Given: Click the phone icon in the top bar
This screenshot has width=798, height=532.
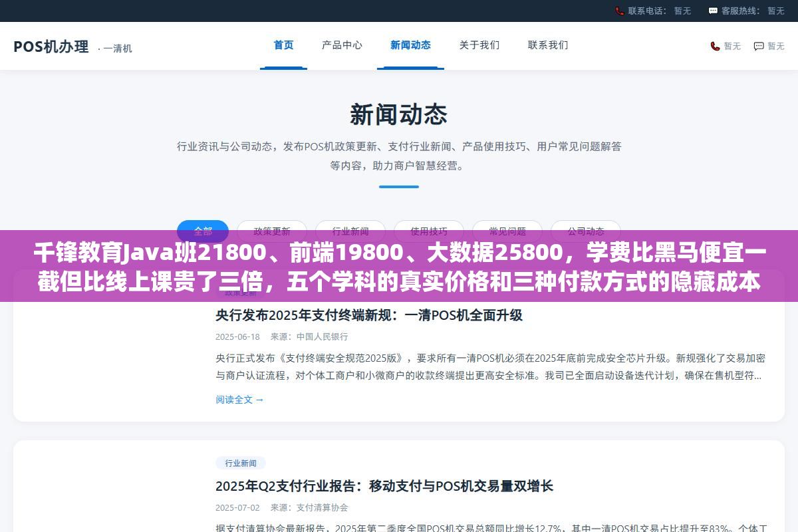Looking at the screenshot, I should coord(620,11).
